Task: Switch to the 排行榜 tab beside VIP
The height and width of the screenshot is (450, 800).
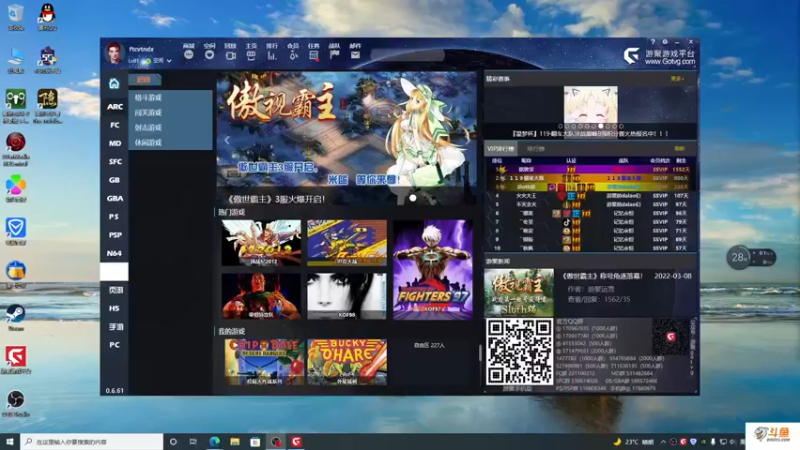Action: point(535,149)
